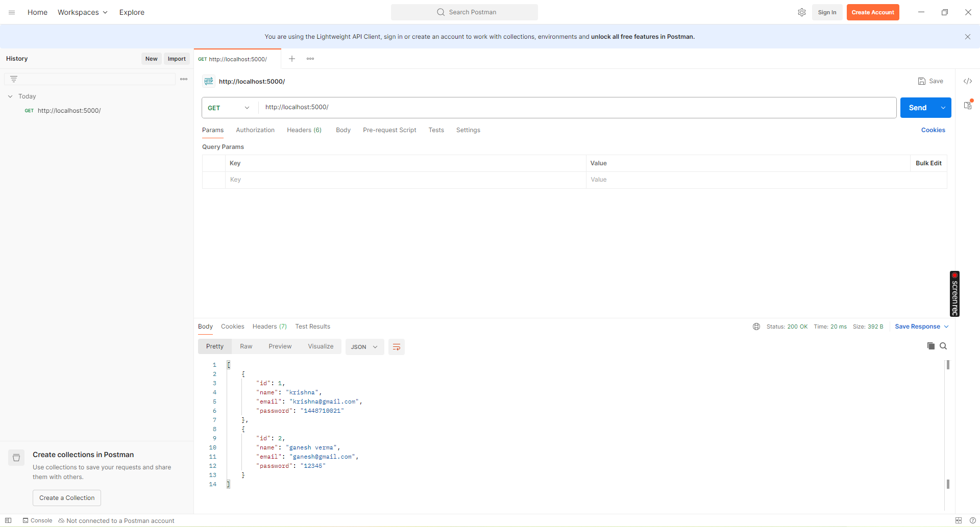Select the Params tab
The image size is (980, 527).
click(x=213, y=130)
